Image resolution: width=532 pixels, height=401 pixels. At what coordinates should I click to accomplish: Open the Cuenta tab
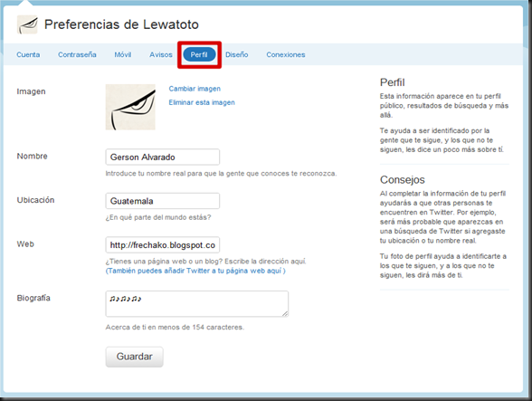(x=28, y=54)
